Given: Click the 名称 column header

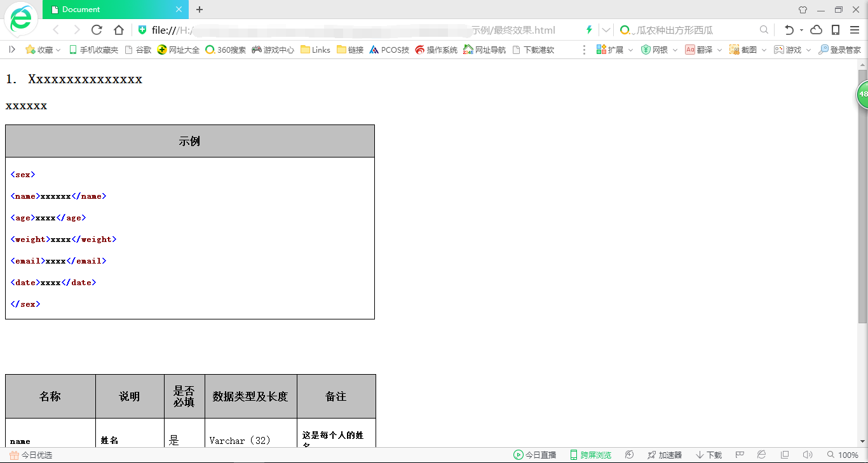Looking at the screenshot, I should point(50,396).
